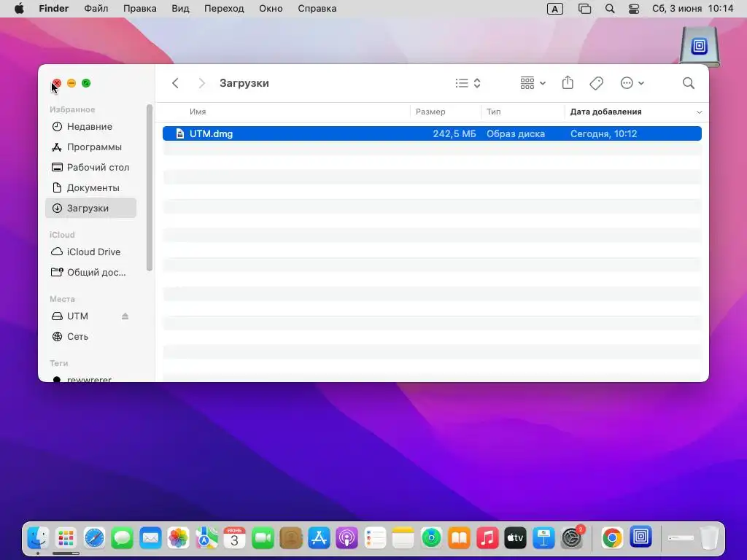Click the sidebar scrollbar
The image size is (747, 560).
pyautogui.click(x=150, y=188)
